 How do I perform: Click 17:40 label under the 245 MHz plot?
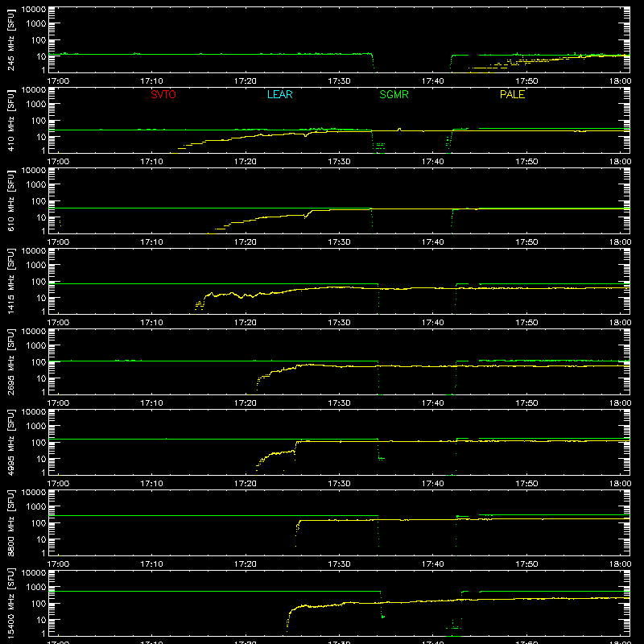click(x=432, y=81)
